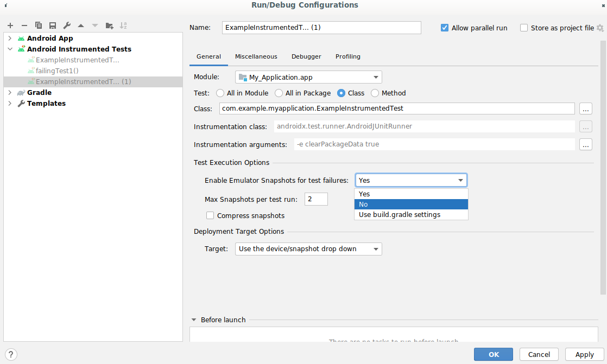Expand the Gradle tree node

10,93
